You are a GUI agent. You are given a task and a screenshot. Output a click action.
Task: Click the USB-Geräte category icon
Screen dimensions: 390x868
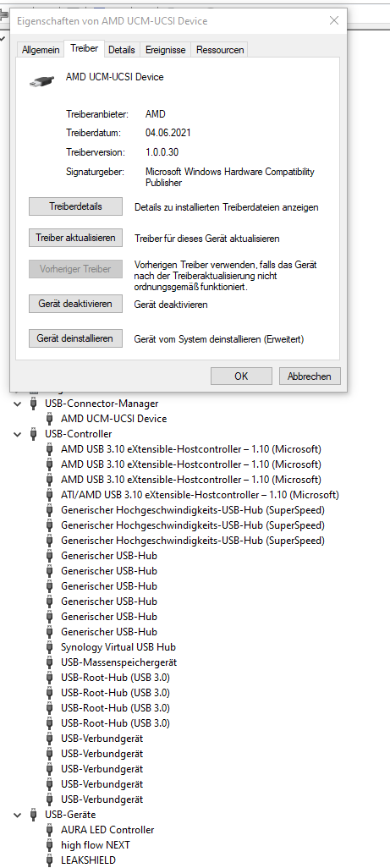34,815
